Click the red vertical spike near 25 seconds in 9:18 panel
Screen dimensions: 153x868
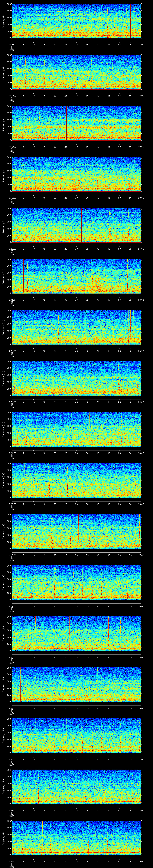[x=67, y=123]
